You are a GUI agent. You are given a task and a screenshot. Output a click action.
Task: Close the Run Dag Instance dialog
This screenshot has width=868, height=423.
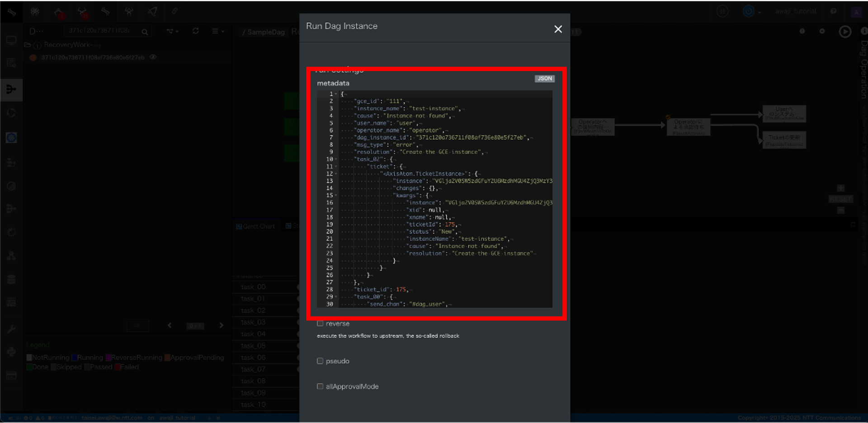(558, 29)
